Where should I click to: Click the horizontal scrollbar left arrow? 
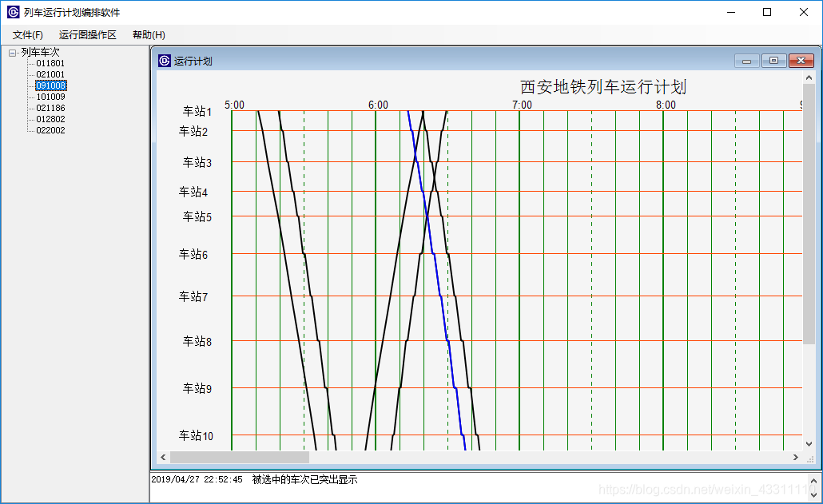tap(163, 458)
